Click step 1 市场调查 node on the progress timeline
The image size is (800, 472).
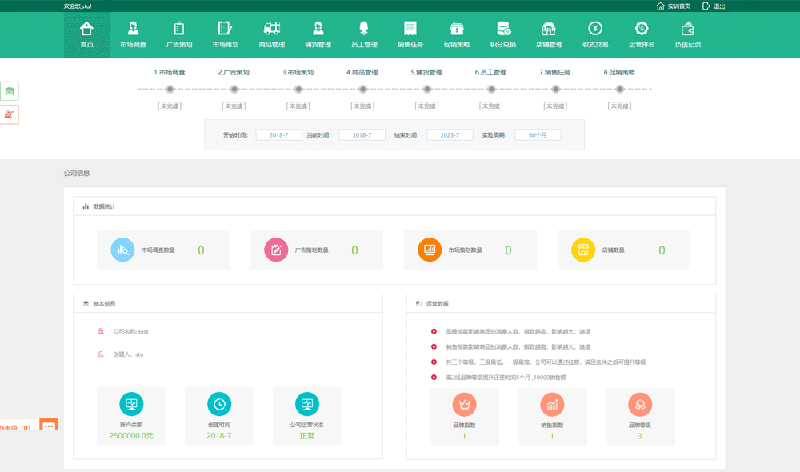coord(171,90)
